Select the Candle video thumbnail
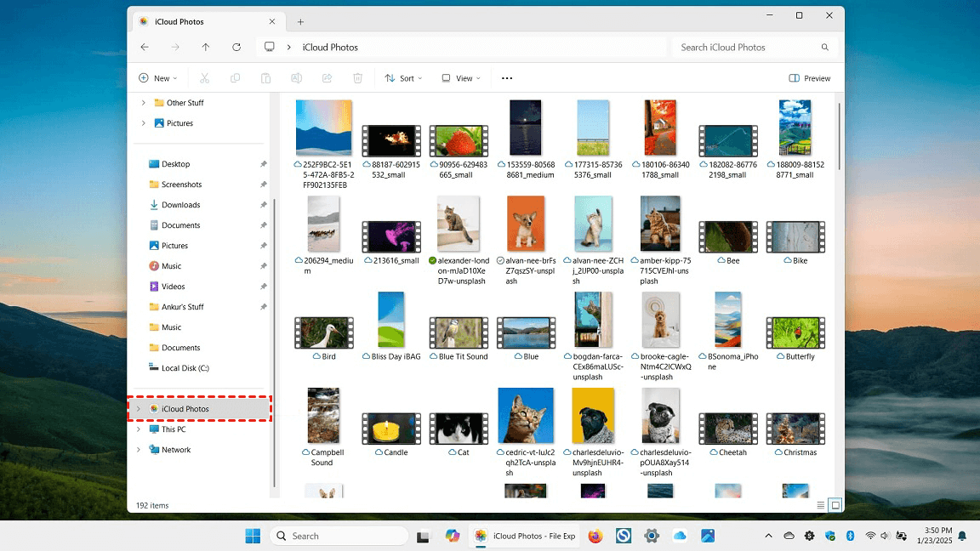Screen dimensions: 980x551 coord(390,429)
